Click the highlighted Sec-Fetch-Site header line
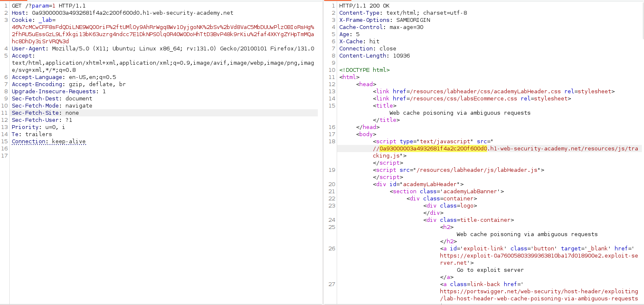644x305 pixels. click(x=45, y=113)
